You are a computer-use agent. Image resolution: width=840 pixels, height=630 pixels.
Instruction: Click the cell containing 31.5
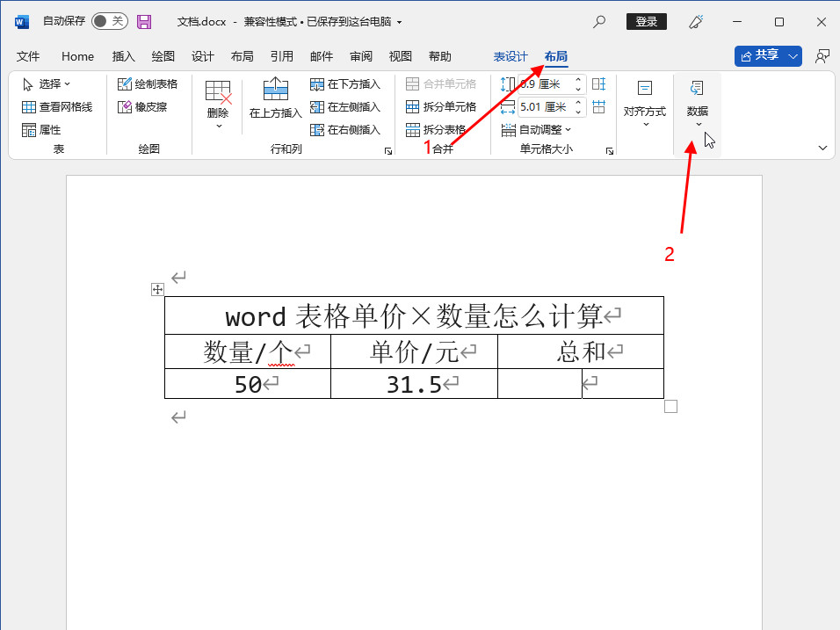[x=414, y=384]
